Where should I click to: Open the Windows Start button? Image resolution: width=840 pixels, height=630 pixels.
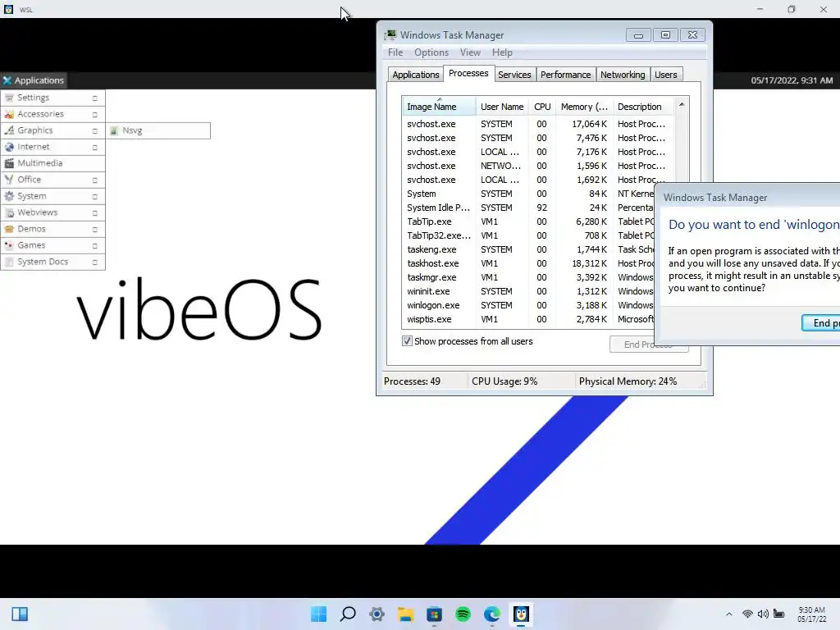tap(319, 614)
